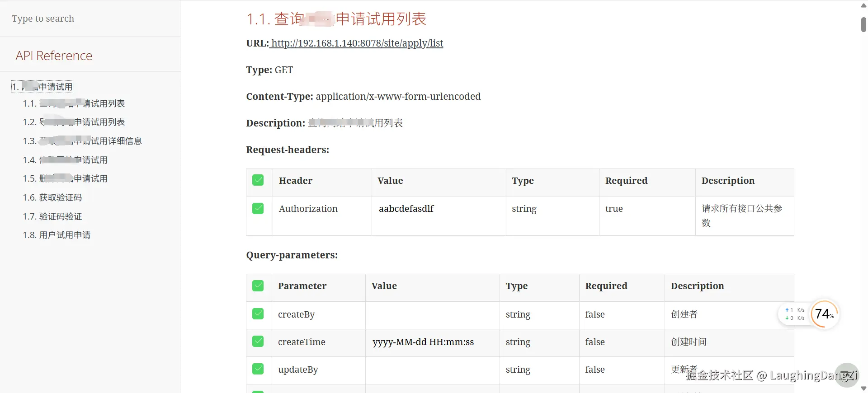
Task: Go to section 1.8 用户试用申请
Action: click(x=57, y=235)
